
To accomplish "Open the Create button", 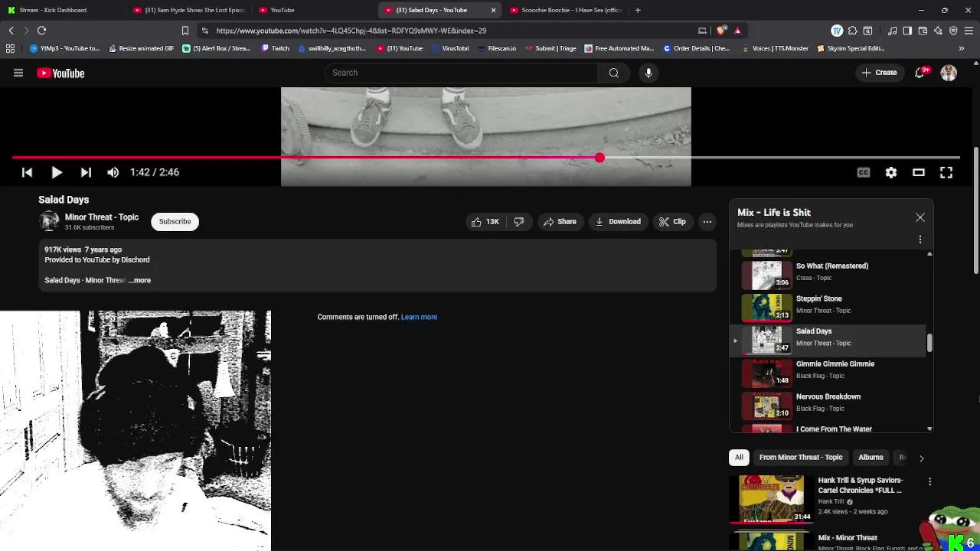I will click(879, 73).
